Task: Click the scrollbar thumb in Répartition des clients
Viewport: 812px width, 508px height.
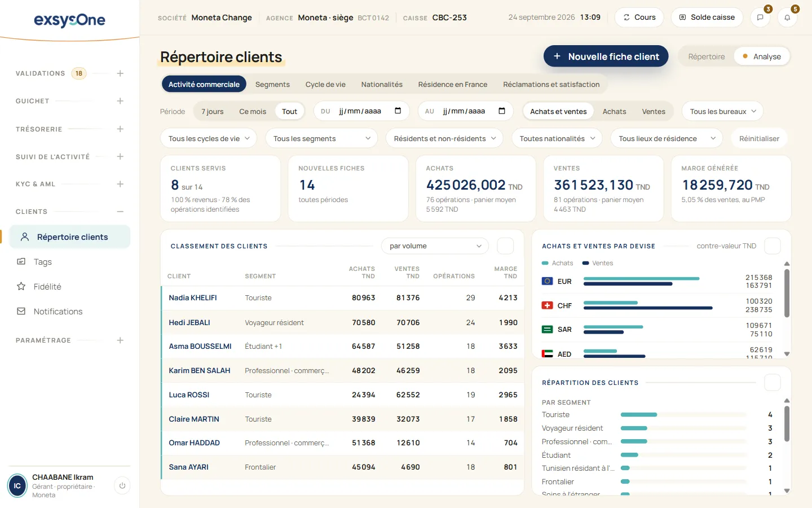Action: pyautogui.click(x=787, y=423)
